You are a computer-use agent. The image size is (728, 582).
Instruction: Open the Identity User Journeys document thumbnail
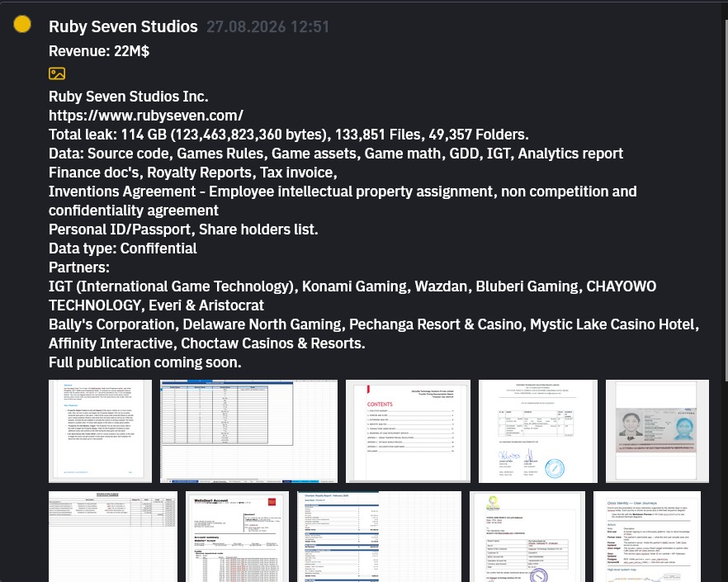647,537
